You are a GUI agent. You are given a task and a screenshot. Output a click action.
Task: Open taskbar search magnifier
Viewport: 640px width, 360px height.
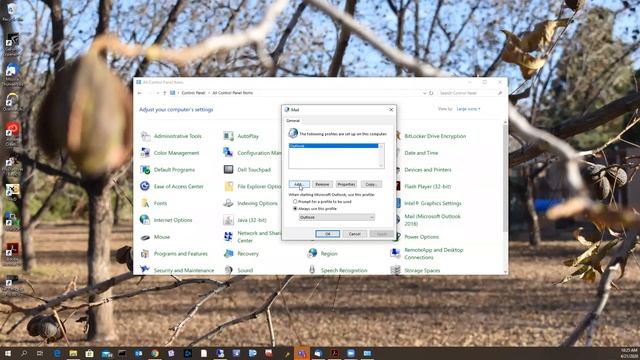pos(24,353)
